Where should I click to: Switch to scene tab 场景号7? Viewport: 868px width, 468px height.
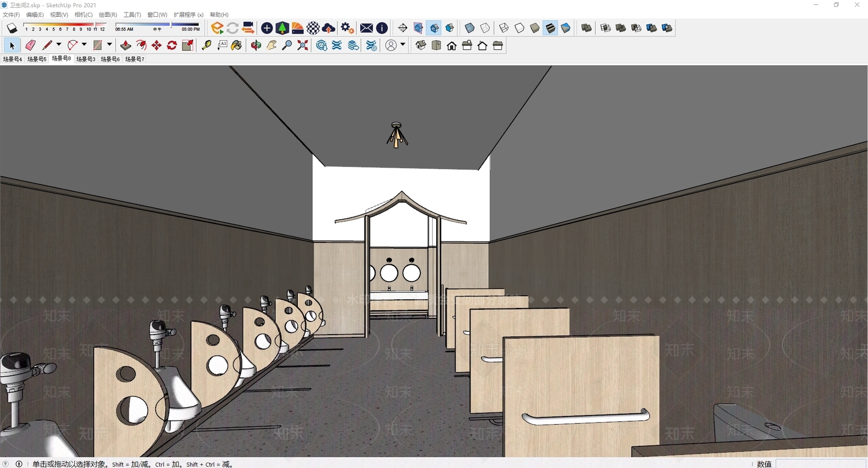[x=135, y=59]
